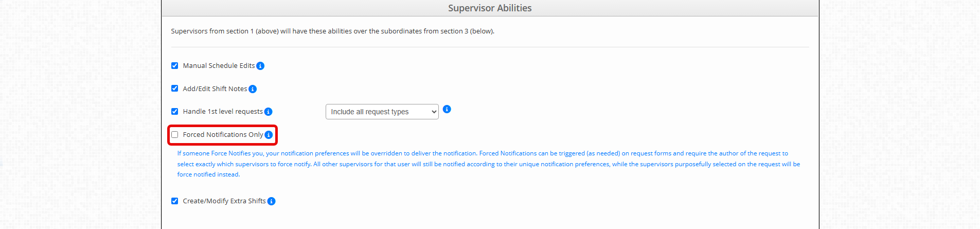
Task: Open info icon for Create/Modify Extra Shifts
Action: tap(271, 201)
